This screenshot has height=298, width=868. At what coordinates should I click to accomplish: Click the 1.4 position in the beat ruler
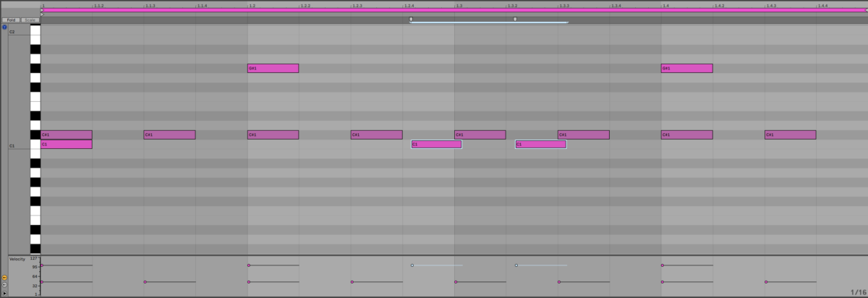(665, 5)
